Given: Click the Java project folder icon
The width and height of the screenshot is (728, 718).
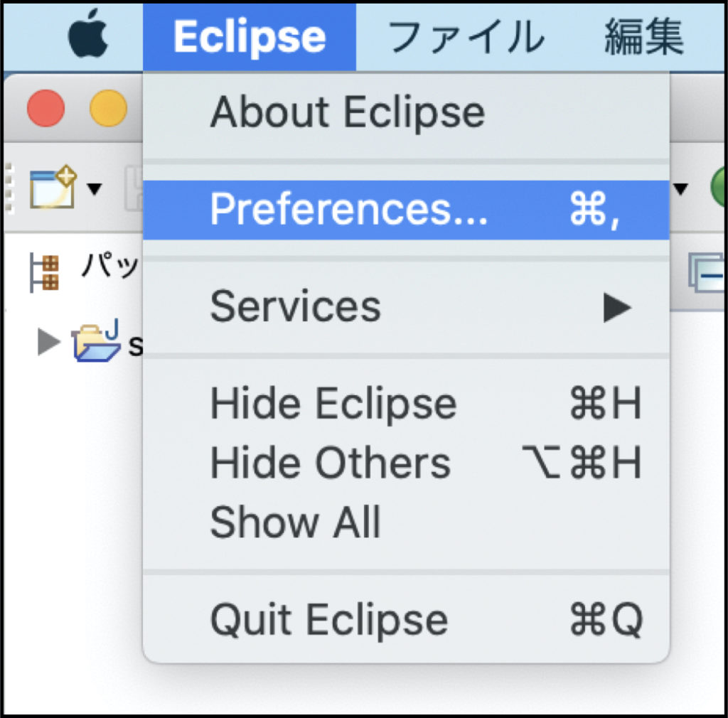Looking at the screenshot, I should (x=97, y=343).
